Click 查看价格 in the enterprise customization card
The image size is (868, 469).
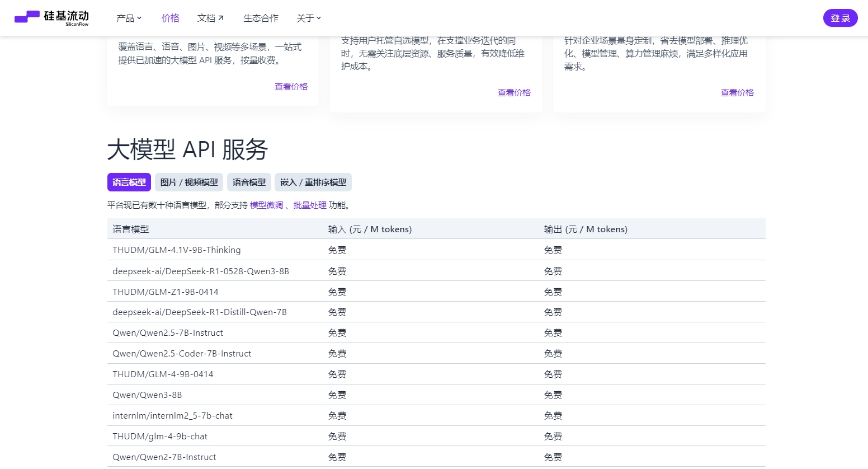click(x=737, y=92)
